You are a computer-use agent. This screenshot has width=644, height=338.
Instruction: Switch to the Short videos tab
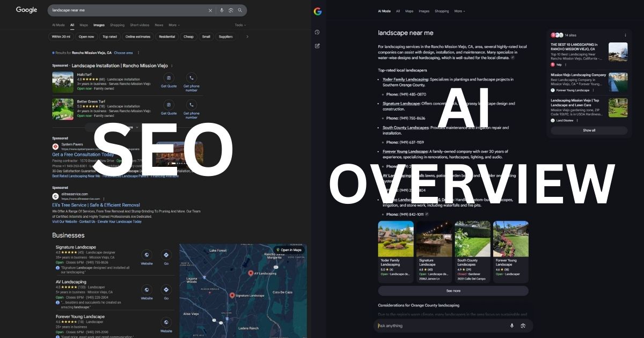point(140,25)
